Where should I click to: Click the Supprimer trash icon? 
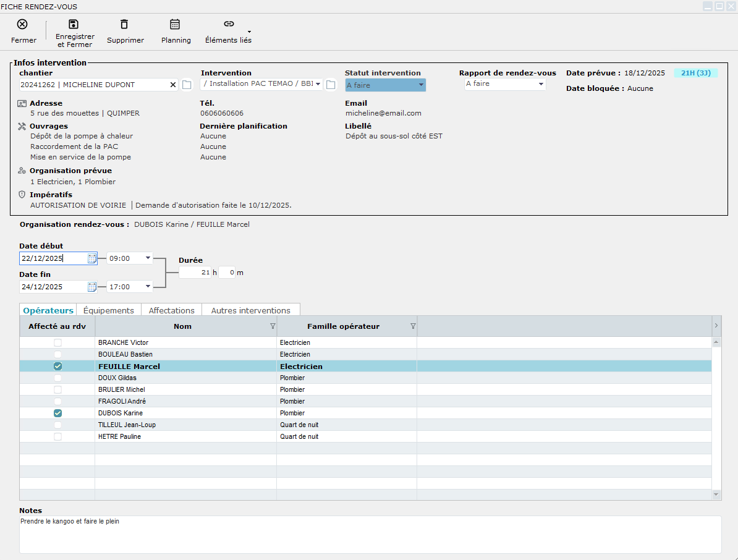[x=124, y=24]
